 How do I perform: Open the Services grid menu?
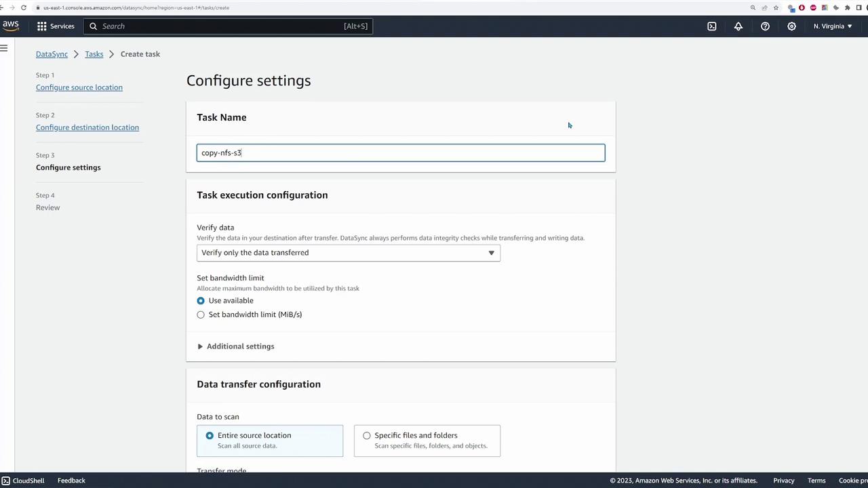42,26
